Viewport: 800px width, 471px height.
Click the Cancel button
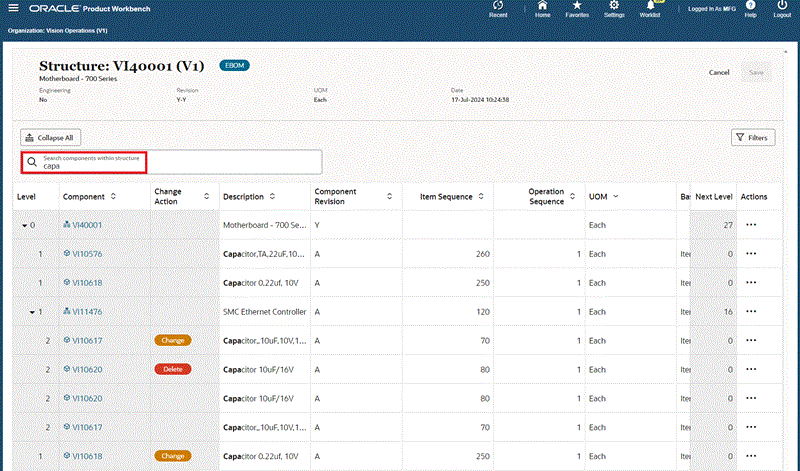click(x=719, y=72)
